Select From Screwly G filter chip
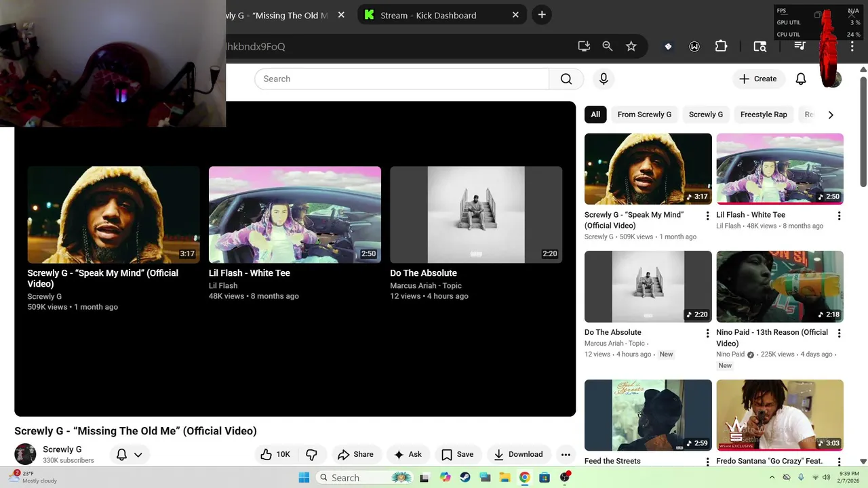868x488 pixels. (x=644, y=115)
